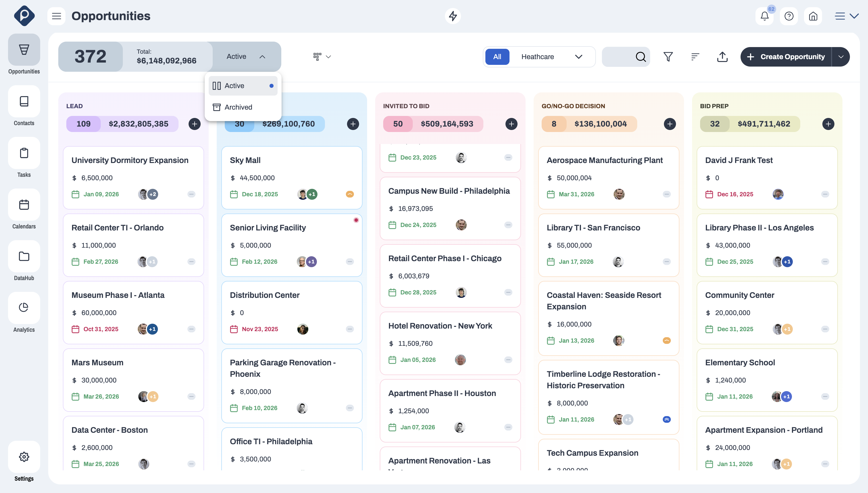This screenshot has width=868, height=493.
Task: Select Archived from the status menu
Action: point(238,107)
